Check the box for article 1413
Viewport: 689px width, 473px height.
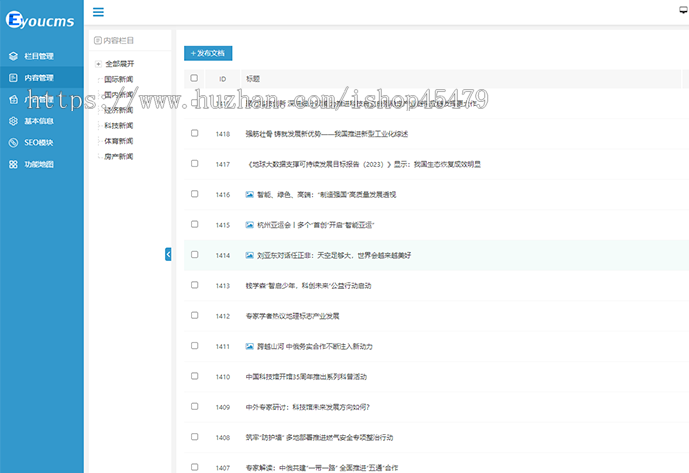pyautogui.click(x=195, y=285)
